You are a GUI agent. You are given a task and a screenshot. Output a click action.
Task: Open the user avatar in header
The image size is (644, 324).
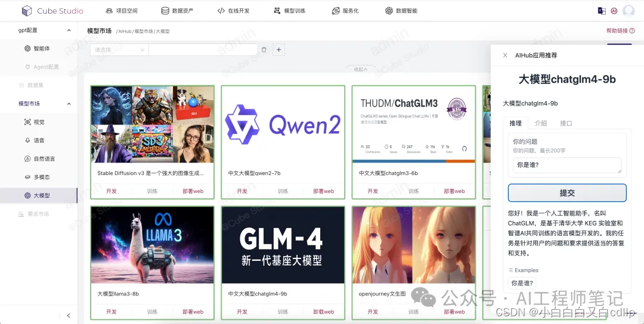(x=628, y=11)
